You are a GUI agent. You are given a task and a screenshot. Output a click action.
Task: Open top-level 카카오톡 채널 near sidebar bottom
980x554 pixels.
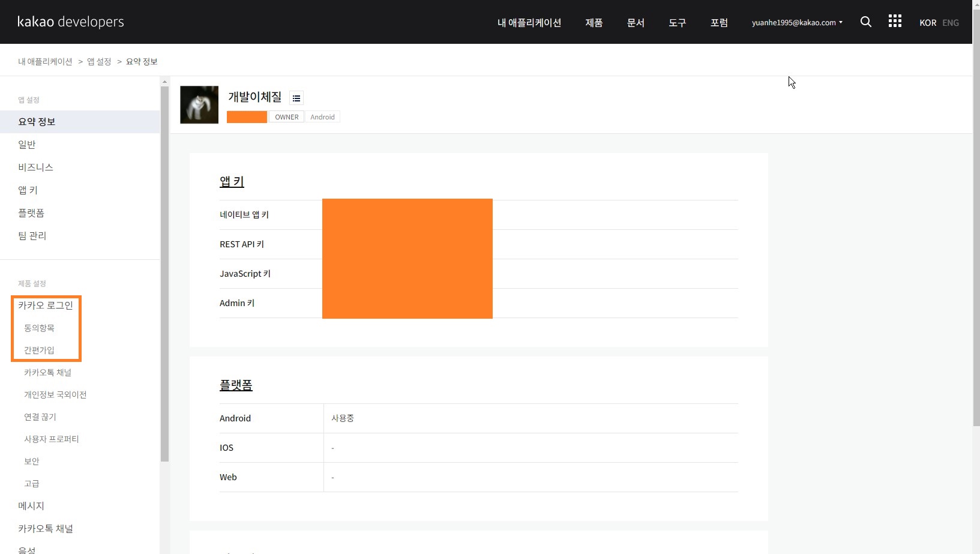pyautogui.click(x=46, y=529)
